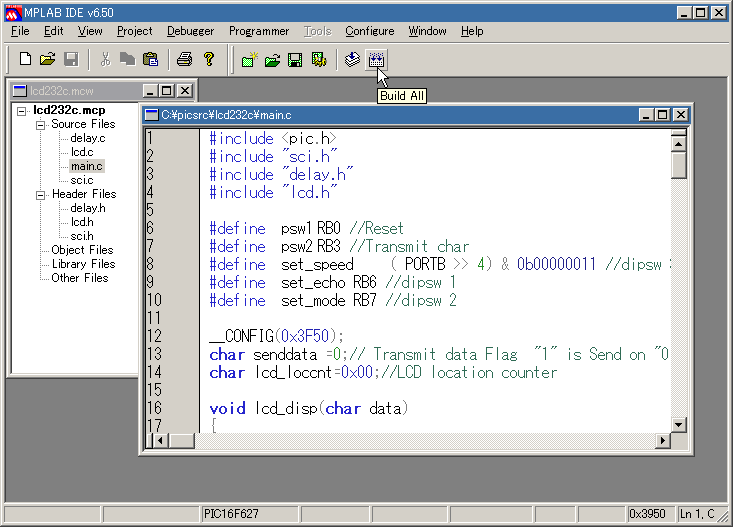Select the Other Files folder
Viewport: 733px width, 527px height.
pyautogui.click(x=79, y=278)
